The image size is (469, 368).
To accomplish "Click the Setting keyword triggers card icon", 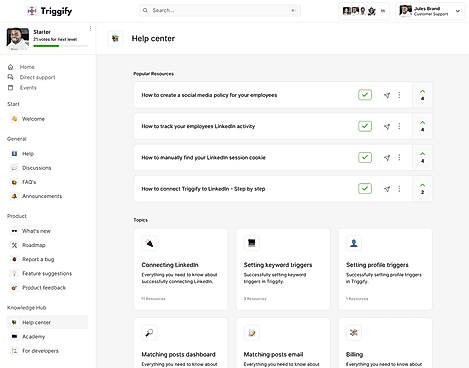I will point(252,243).
